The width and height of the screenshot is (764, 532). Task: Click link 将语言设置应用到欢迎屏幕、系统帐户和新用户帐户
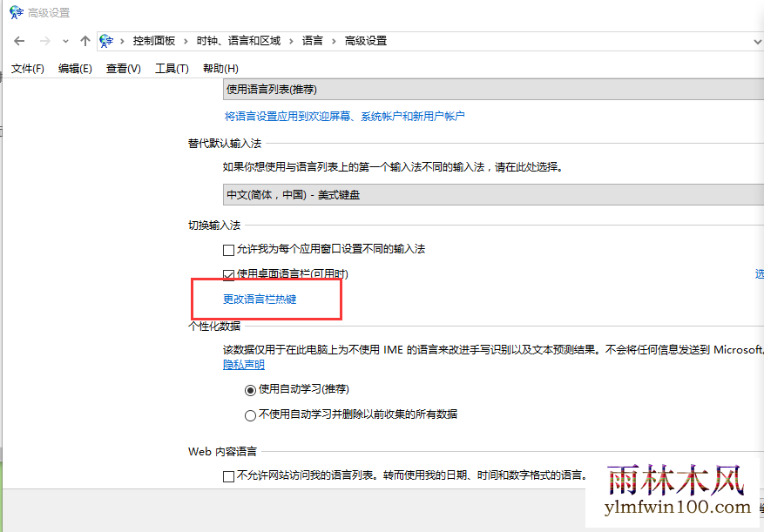[x=344, y=117]
